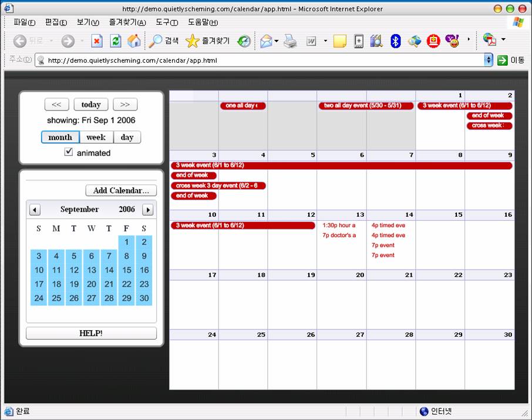Open Favorites star toolbar button

tap(208, 41)
